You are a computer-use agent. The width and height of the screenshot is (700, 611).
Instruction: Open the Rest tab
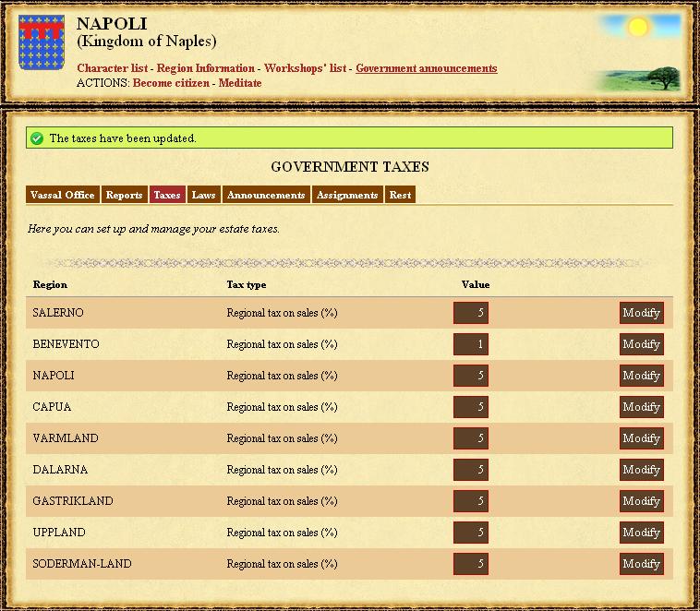pyautogui.click(x=400, y=195)
